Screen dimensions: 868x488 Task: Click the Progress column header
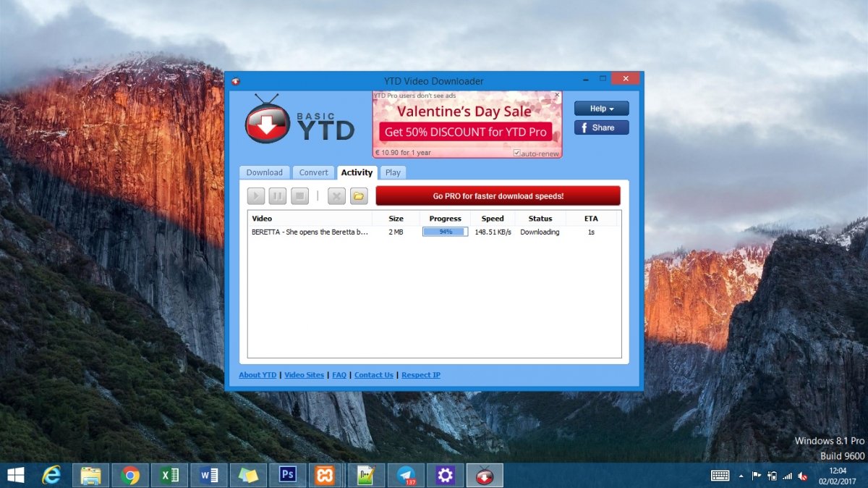(445, 218)
